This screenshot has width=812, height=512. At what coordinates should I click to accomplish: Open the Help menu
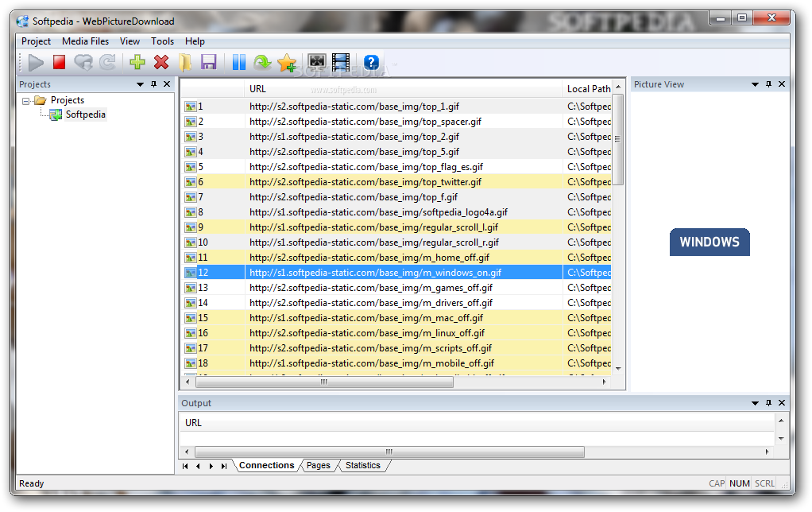(x=195, y=41)
